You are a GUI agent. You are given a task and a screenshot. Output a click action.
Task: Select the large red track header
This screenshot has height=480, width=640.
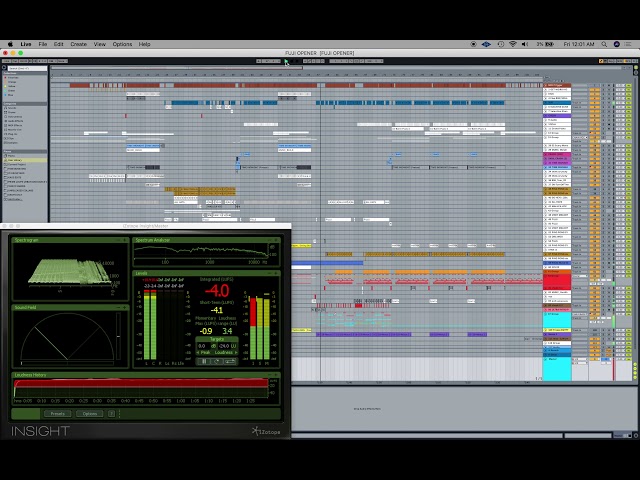point(557,282)
